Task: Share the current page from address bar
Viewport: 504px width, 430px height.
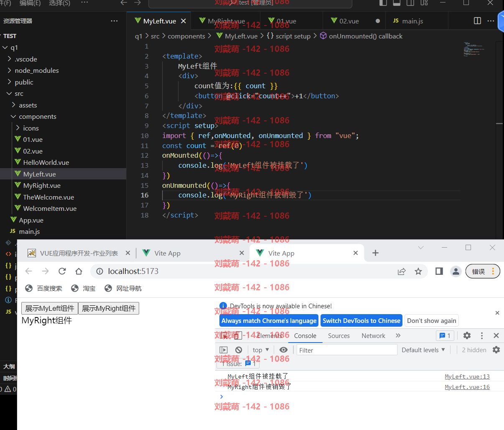Action: [x=402, y=271]
